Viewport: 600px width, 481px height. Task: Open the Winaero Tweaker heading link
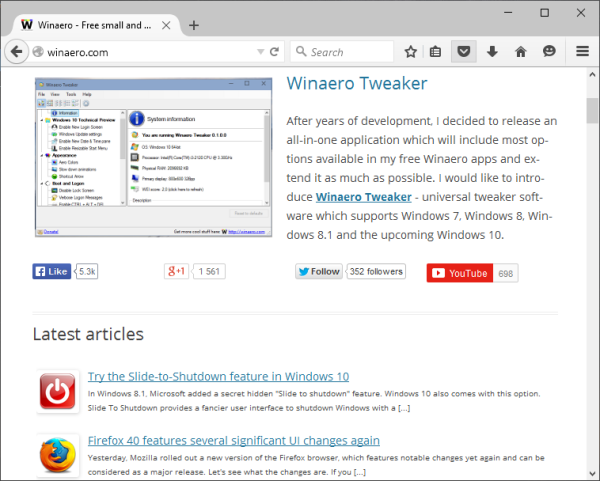tap(357, 83)
